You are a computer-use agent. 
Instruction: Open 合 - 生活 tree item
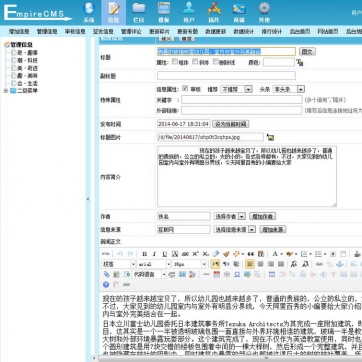(27, 83)
